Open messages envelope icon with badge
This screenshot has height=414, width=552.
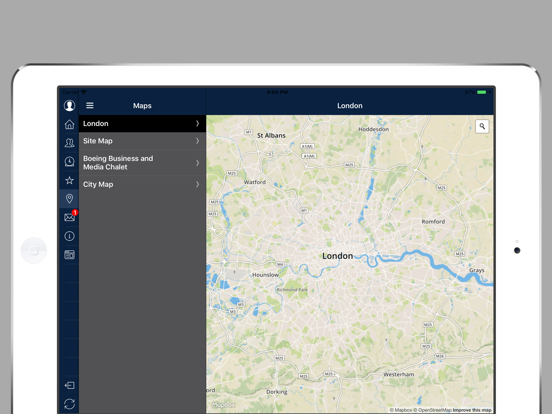point(70,217)
